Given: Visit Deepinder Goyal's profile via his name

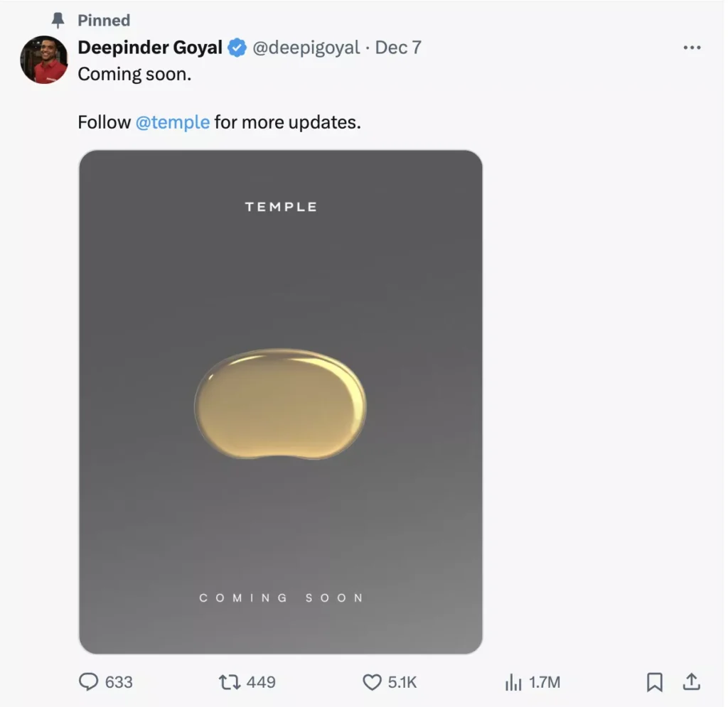Looking at the screenshot, I should 149,48.
